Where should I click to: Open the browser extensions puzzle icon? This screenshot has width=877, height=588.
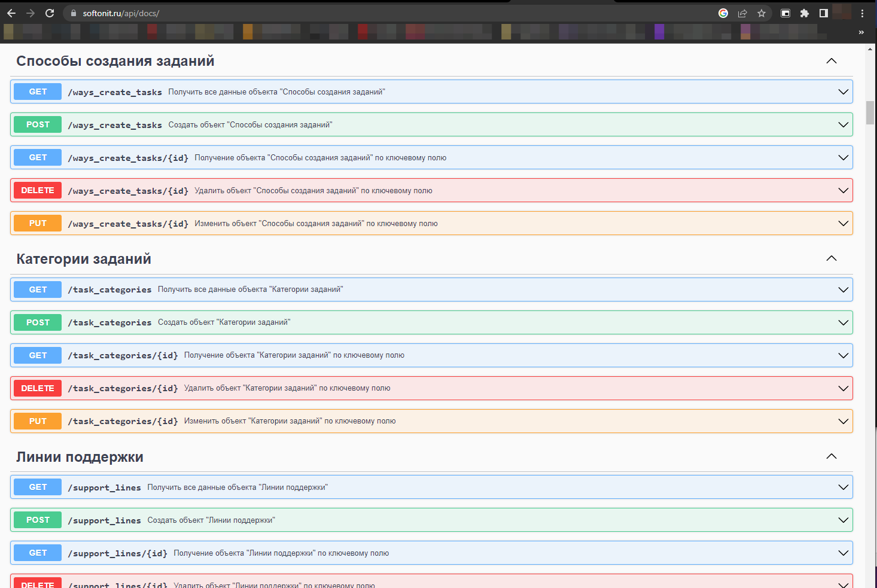click(805, 13)
